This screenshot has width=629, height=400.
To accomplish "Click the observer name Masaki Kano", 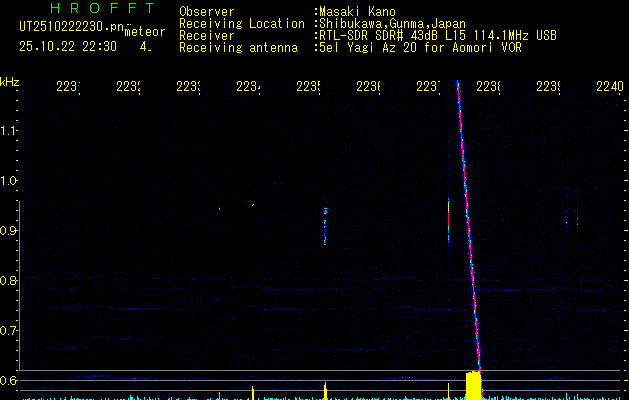I will pos(357,12).
